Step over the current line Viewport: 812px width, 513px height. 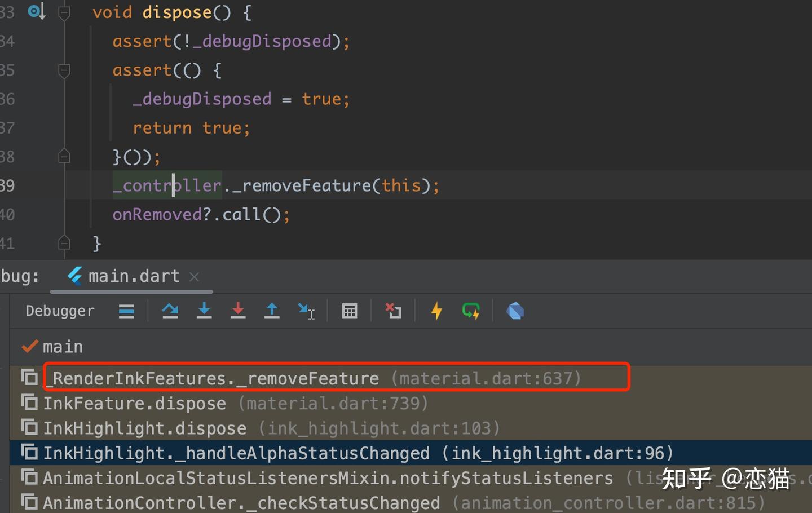(170, 311)
